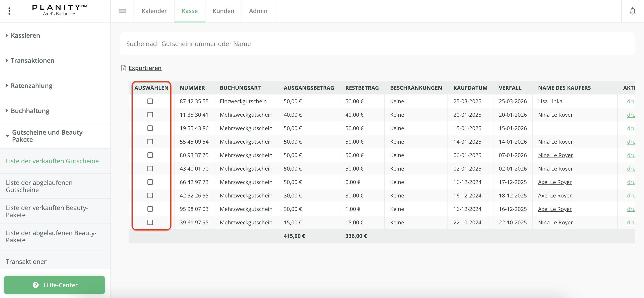Open buyer Lisa Linka's profile link
Screen dimensions: 644x298
tap(550, 101)
